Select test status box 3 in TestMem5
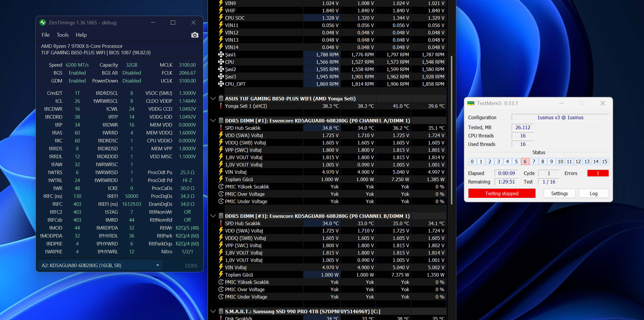The image size is (644, 320). [499, 161]
